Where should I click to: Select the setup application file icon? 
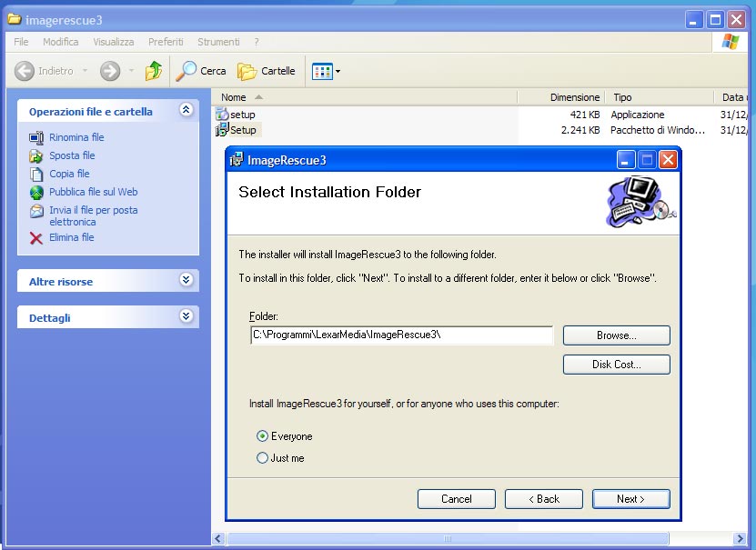(222, 115)
